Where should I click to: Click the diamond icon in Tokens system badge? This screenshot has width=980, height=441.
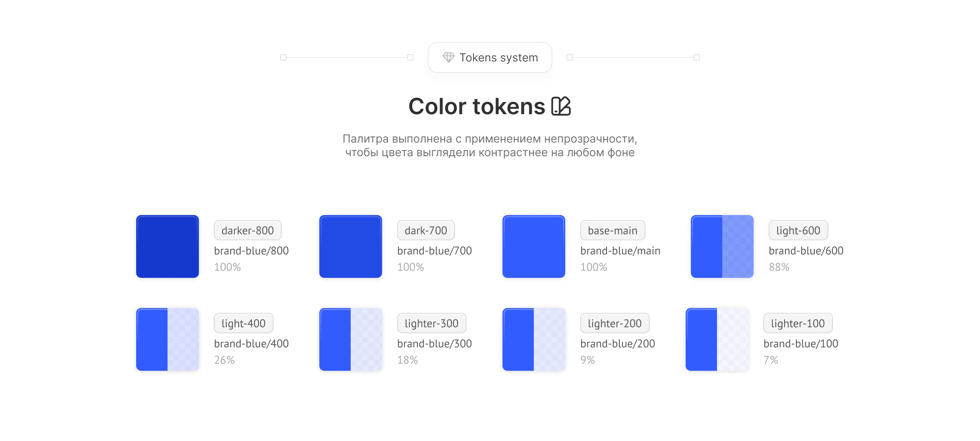click(448, 57)
